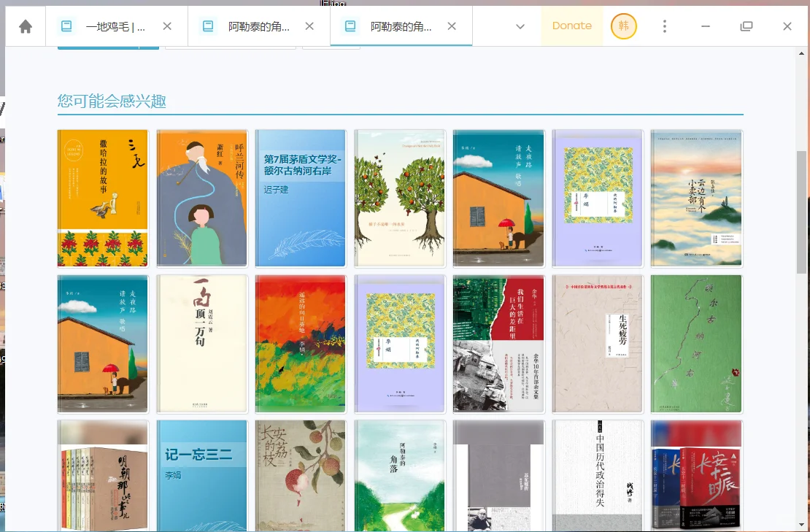Open purple floral book in second row
Image resolution: width=810 pixels, height=532 pixels.
point(400,344)
